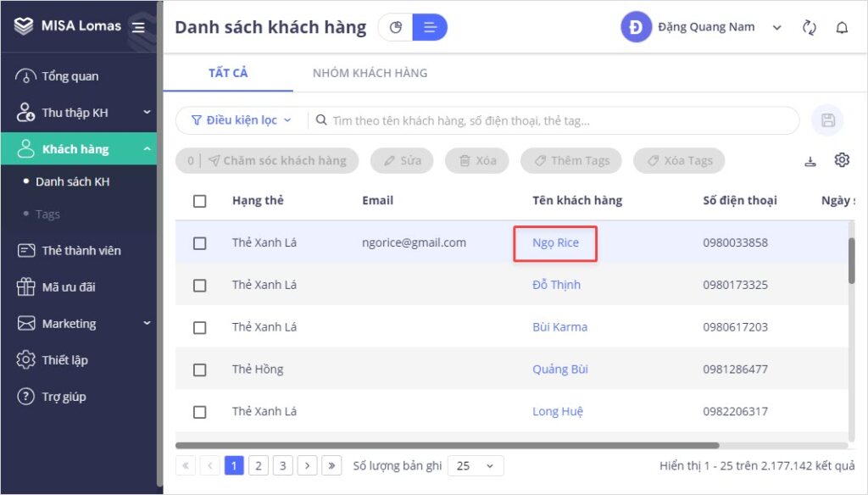Open customer Đỗ Thịnh link
This screenshot has height=495, width=868.
click(556, 285)
